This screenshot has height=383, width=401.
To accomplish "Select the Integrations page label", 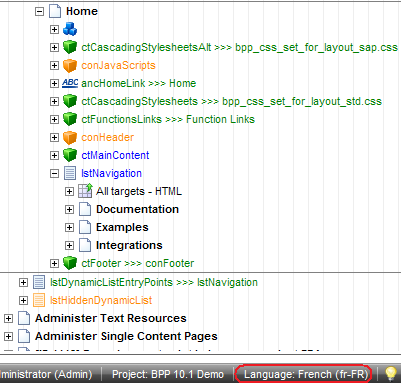I will [129, 245].
